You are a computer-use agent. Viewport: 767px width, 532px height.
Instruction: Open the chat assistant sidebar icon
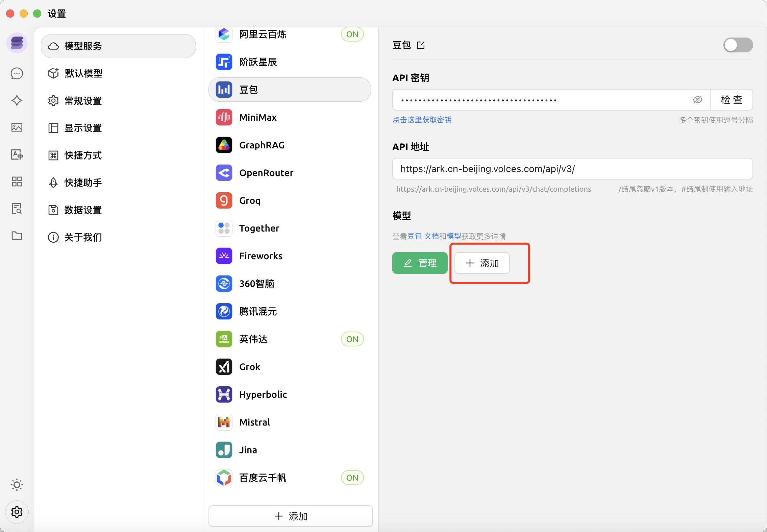(x=17, y=73)
